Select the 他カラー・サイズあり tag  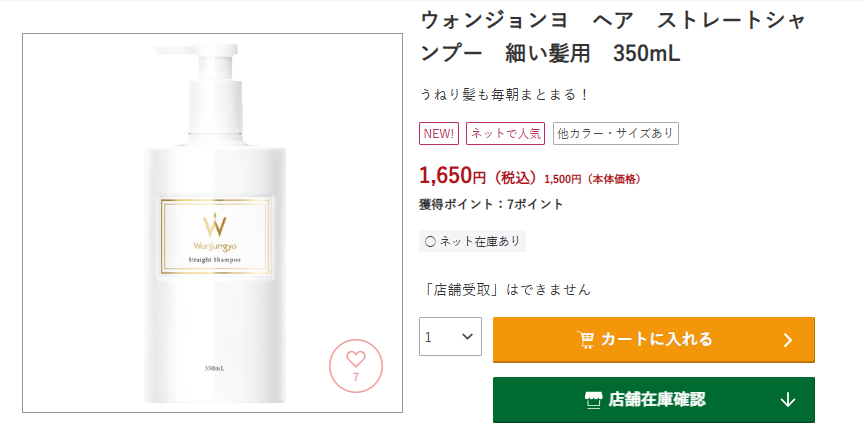point(616,134)
